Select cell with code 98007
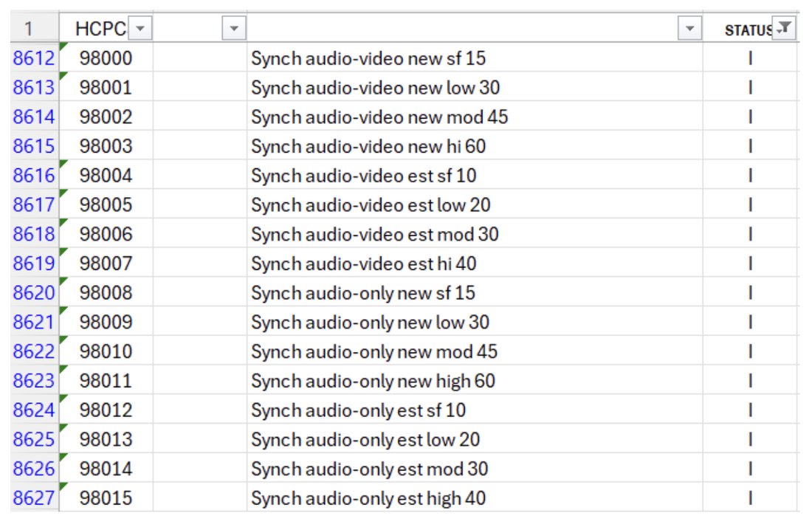 pyautogui.click(x=106, y=263)
